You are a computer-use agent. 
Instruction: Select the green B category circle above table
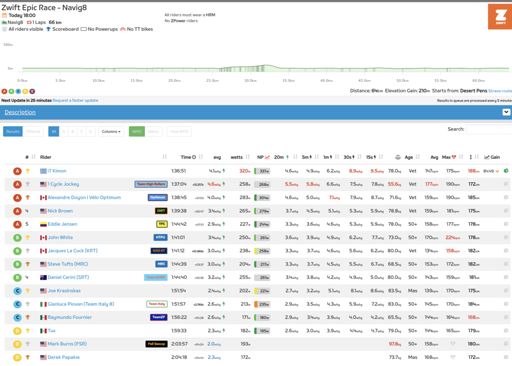pos(11,91)
